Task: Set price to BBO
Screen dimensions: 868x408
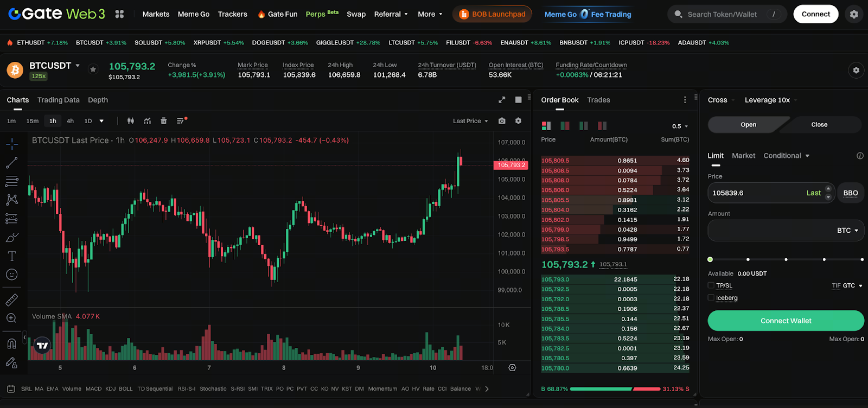Action: 850,193
